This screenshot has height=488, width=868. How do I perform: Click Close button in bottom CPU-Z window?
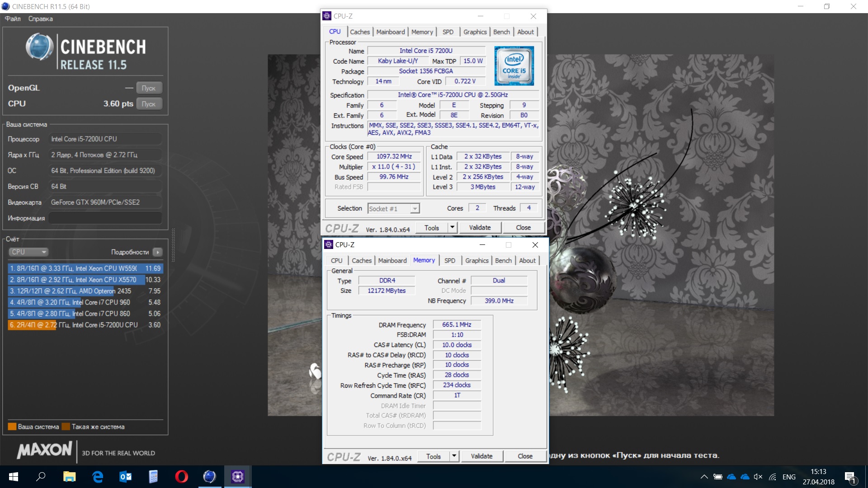tap(525, 456)
